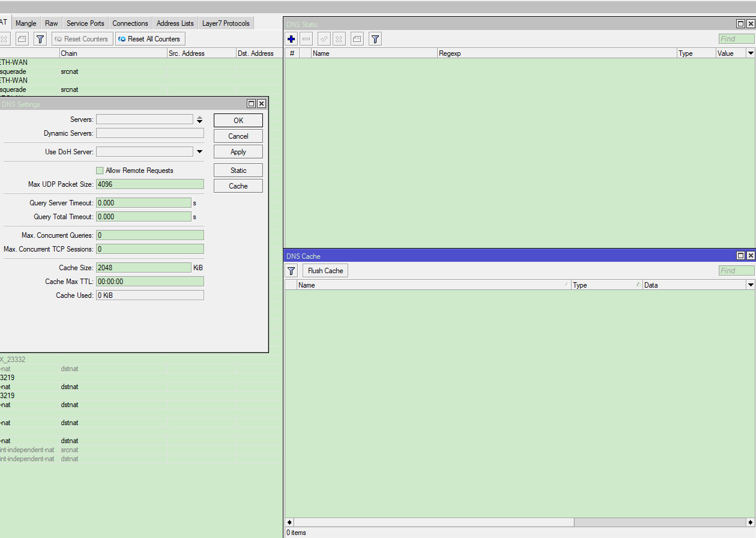Viewport: 756px width, 538px height.
Task: Sort DNS Cache by the Name column
Action: pos(434,285)
